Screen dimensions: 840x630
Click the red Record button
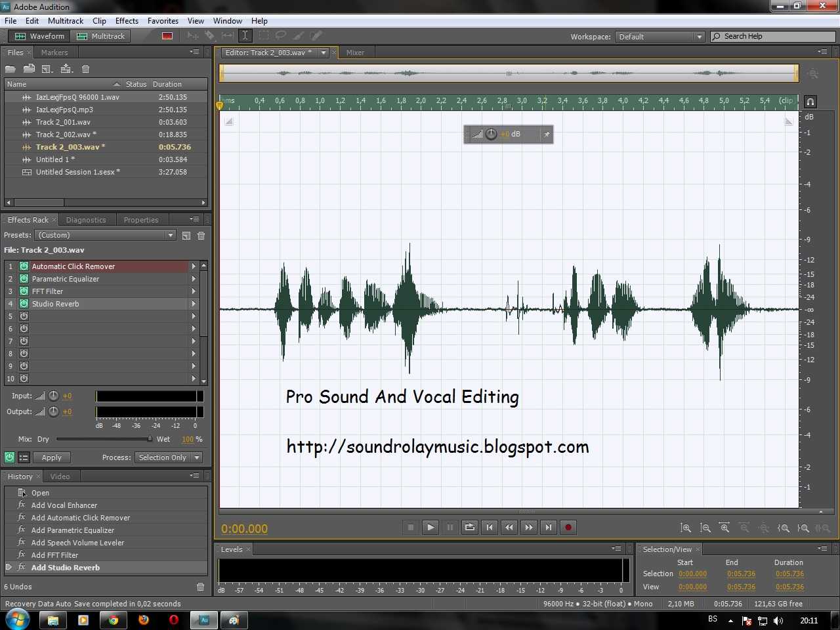point(568,527)
